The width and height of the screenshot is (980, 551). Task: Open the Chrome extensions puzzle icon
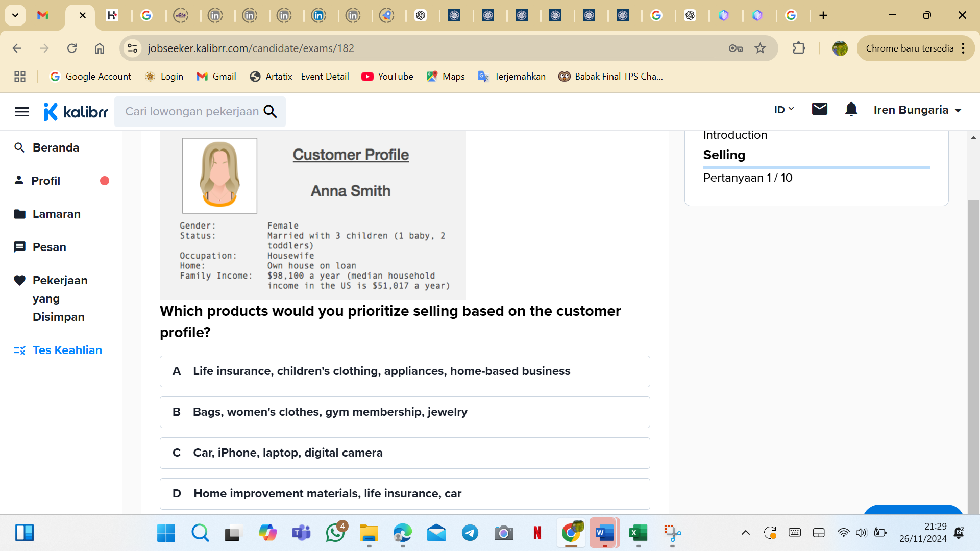[x=799, y=48]
